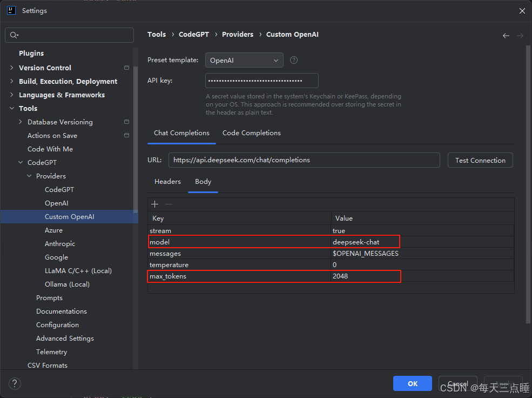Click the deepseek-chat value cell
The height and width of the screenshot is (398, 532).
coord(422,242)
